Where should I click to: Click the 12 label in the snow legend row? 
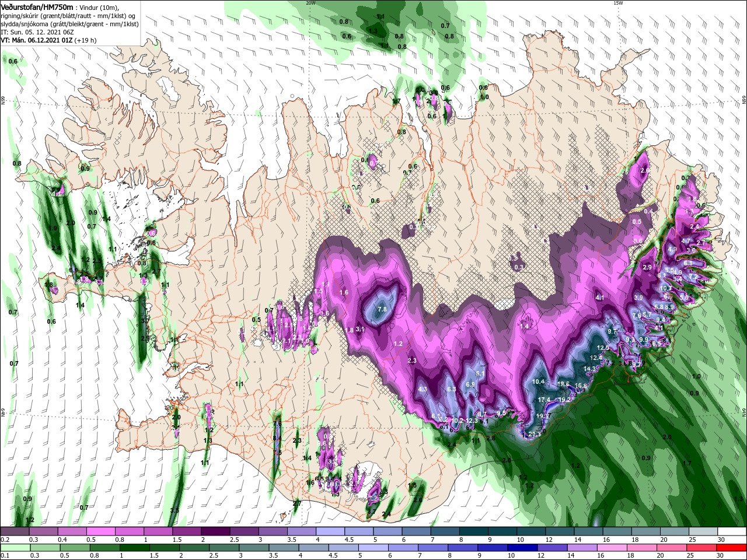click(549, 540)
